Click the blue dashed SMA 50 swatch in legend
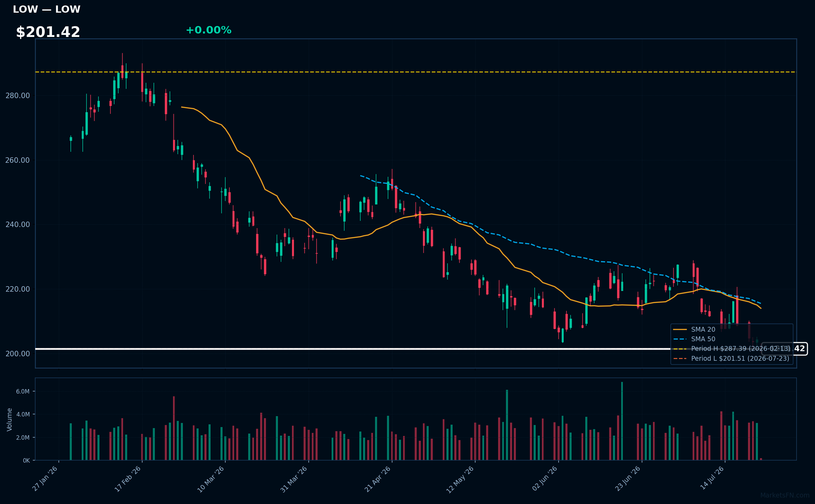 [680, 339]
